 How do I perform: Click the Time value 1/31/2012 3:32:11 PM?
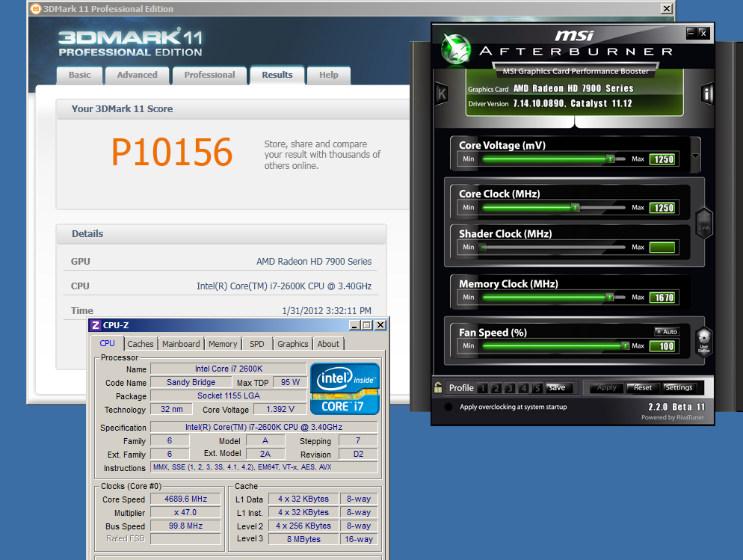point(327,311)
